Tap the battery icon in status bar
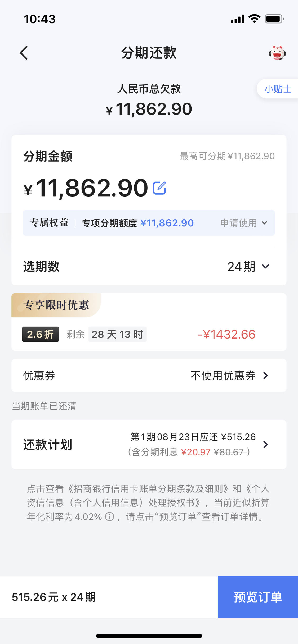This screenshot has width=298, height=644. pyautogui.click(x=274, y=19)
